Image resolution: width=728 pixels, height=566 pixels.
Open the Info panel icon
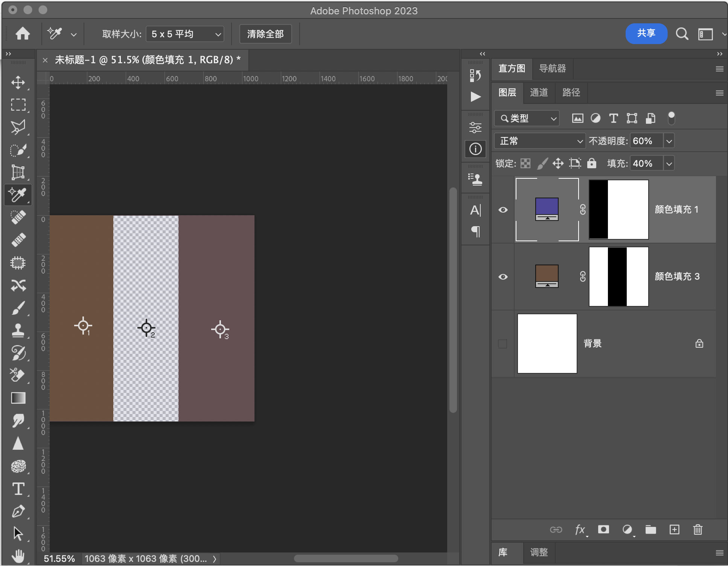click(475, 149)
